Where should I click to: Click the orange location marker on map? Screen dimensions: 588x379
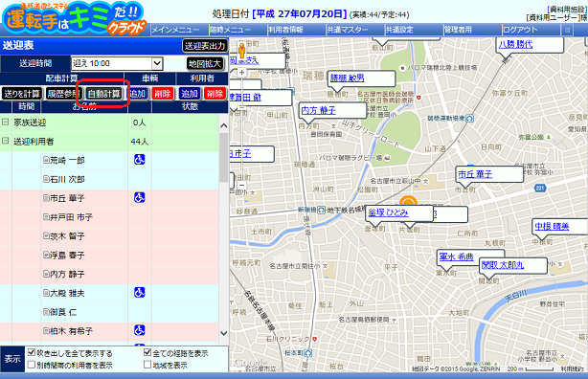pos(408,201)
